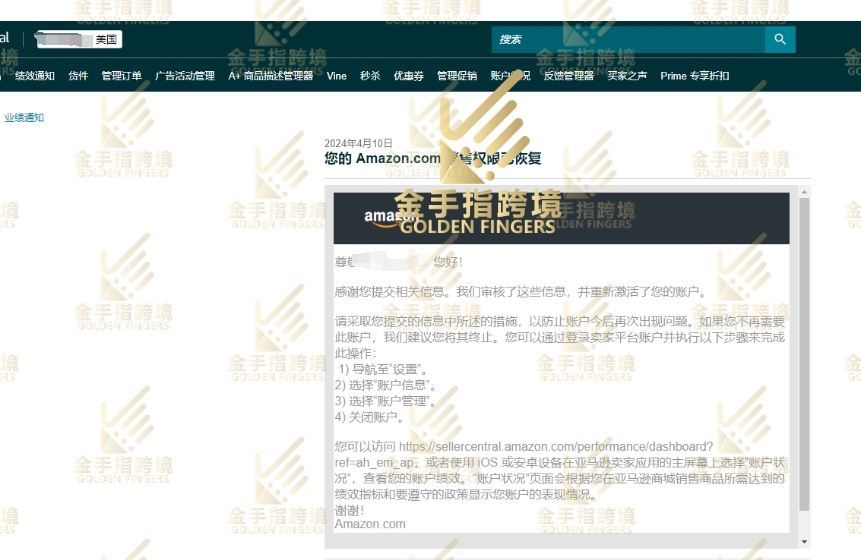The image size is (861, 560).
Task: Click the message pane scrollbar thumb
Action: (x=804, y=355)
